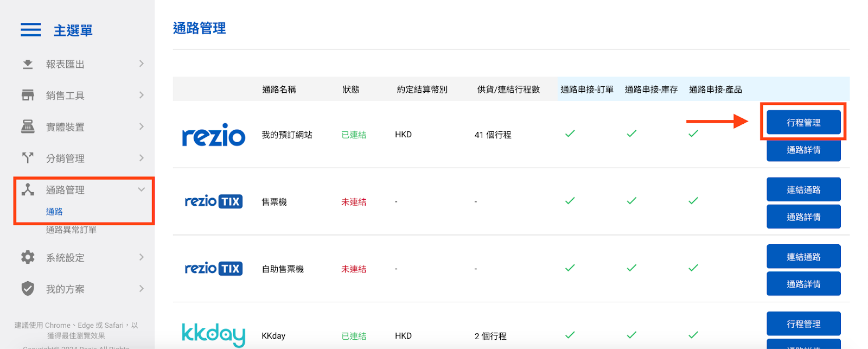The image size is (868, 349).
Task: Click the 自助售票機 channel name
Action: 283,269
